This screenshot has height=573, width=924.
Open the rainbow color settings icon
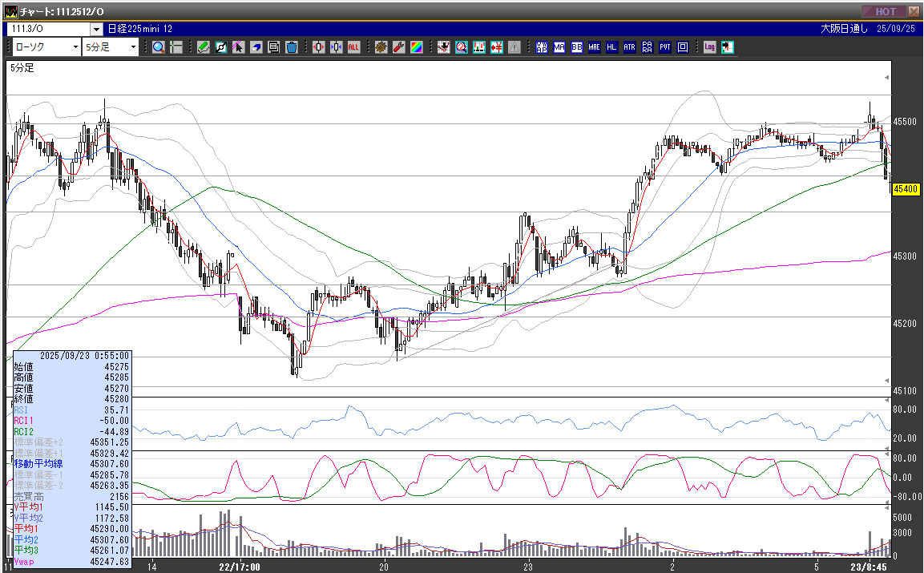coord(416,47)
